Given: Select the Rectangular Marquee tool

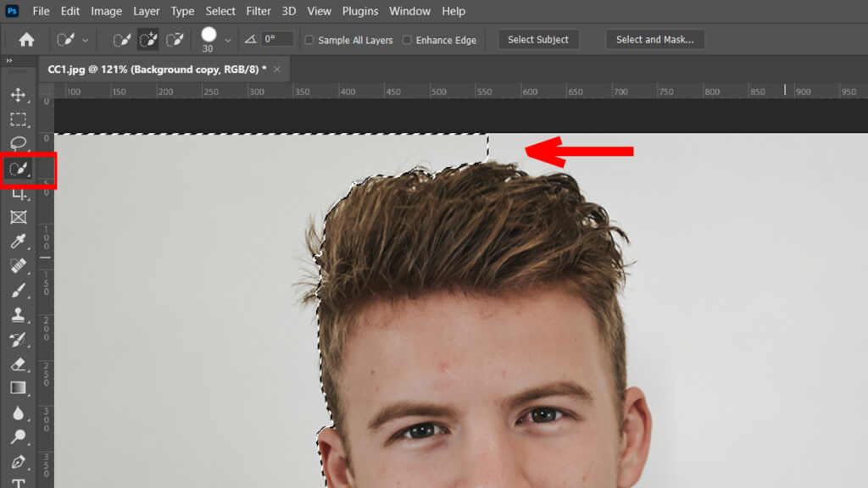Looking at the screenshot, I should (18, 119).
